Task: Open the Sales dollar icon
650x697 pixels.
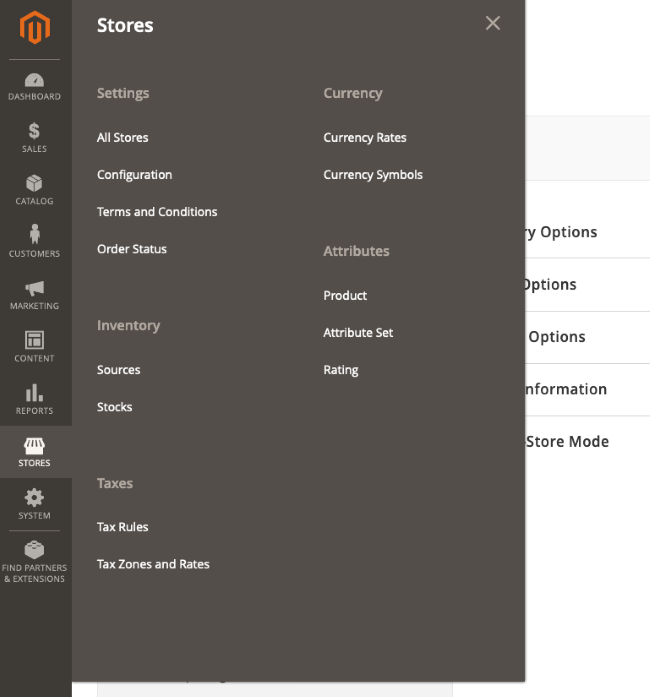Action: tap(35, 132)
